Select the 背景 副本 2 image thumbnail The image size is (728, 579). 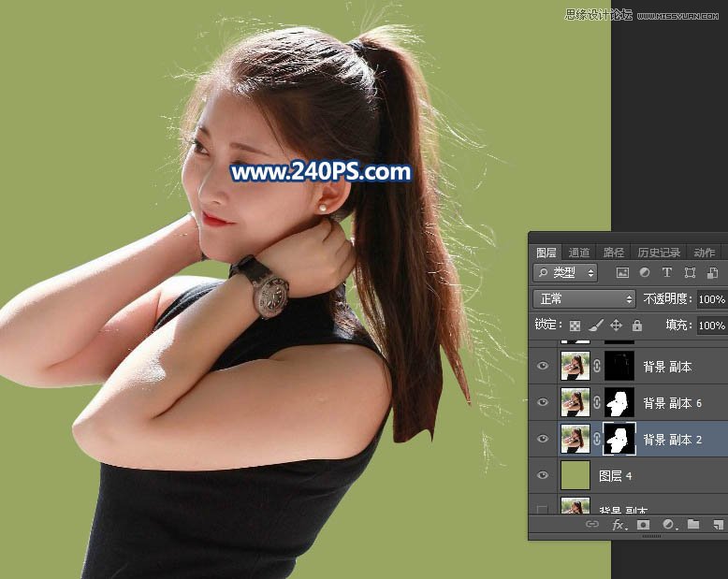tap(575, 439)
